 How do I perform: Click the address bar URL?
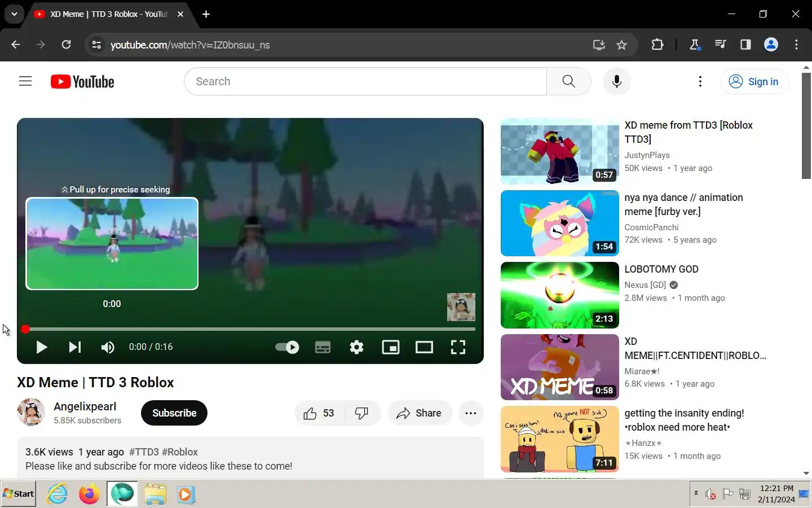[x=190, y=45]
